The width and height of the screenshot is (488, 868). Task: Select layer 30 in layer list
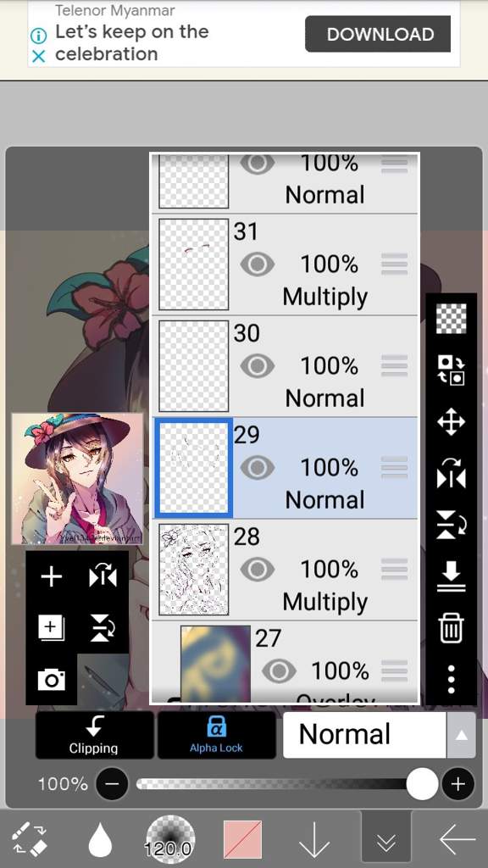[x=285, y=366]
